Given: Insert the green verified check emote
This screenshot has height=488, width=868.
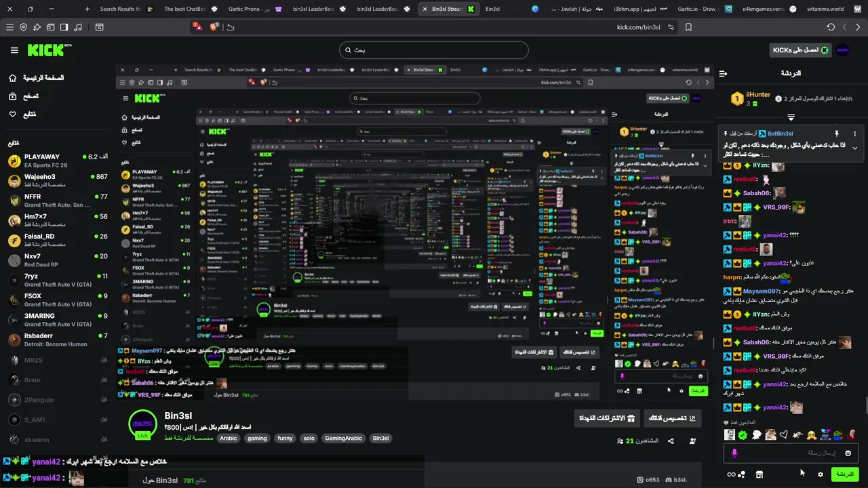Looking at the screenshot, I should (x=743, y=435).
